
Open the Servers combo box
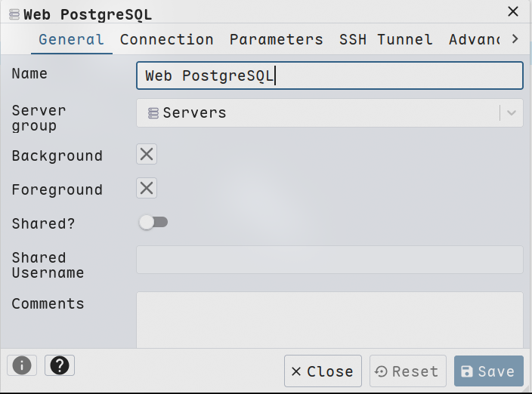coord(317,113)
